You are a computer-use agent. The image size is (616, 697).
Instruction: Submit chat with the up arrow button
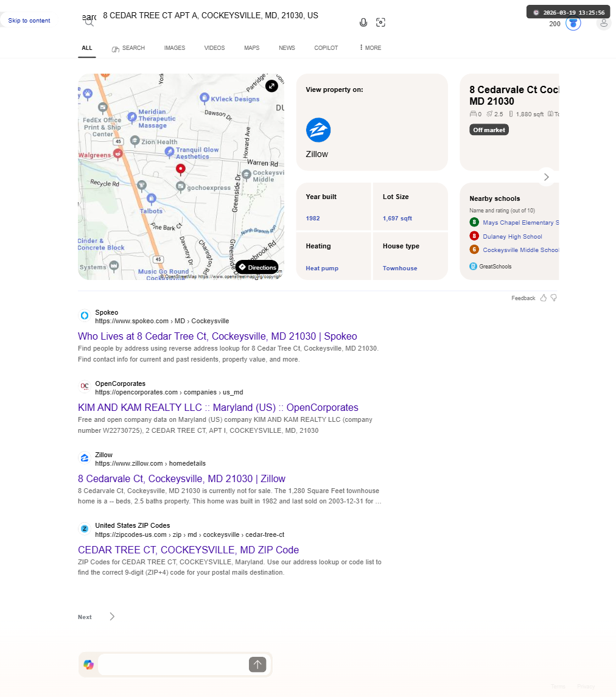click(257, 665)
